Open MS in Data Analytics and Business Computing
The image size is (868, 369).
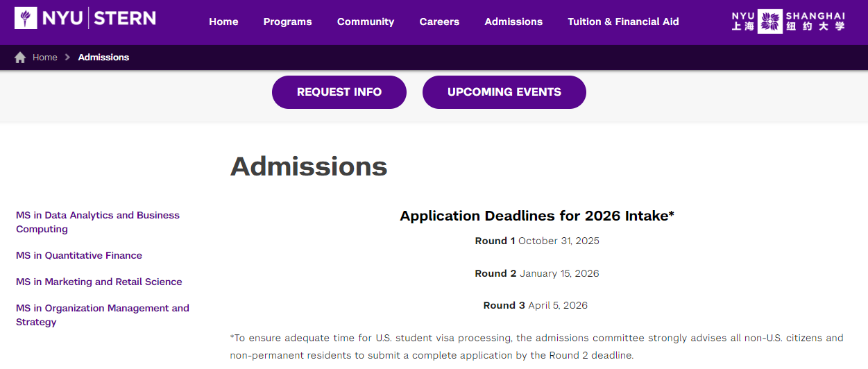point(98,222)
